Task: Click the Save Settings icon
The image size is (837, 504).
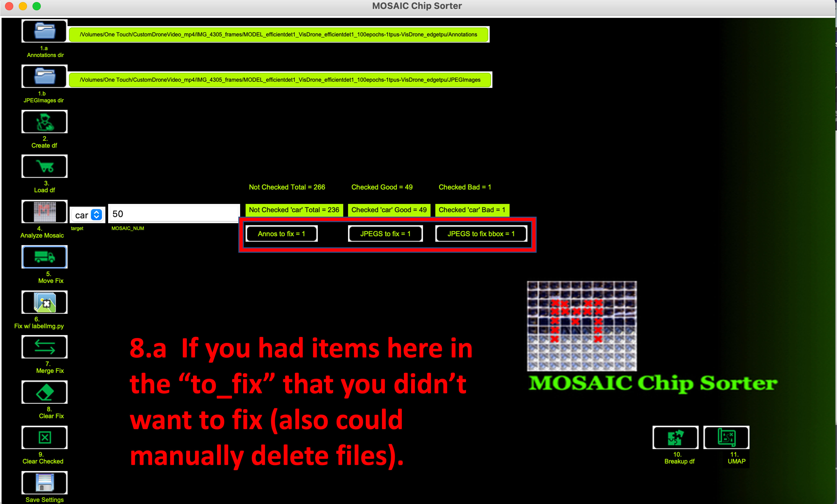Action: click(45, 482)
